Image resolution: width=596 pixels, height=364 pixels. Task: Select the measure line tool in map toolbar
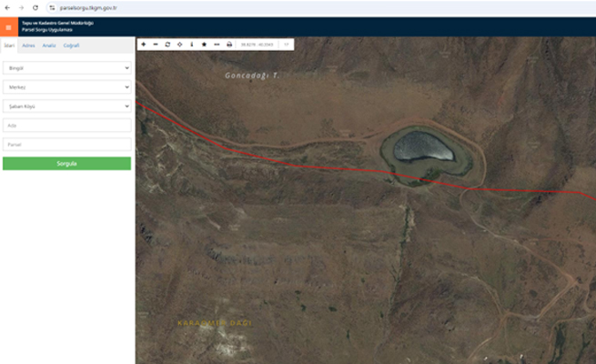coord(217,45)
